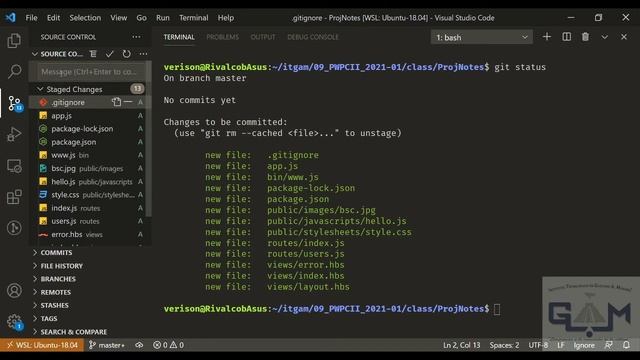Open the Run menu

(x=162, y=18)
